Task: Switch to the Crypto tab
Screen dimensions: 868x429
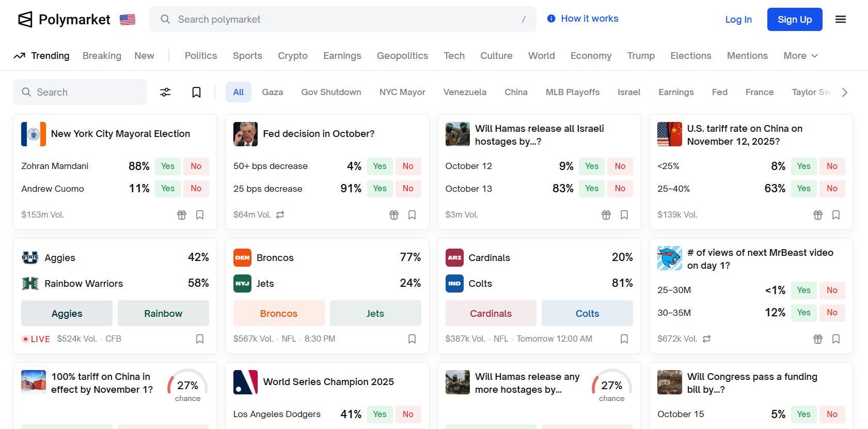Action: pyautogui.click(x=293, y=56)
